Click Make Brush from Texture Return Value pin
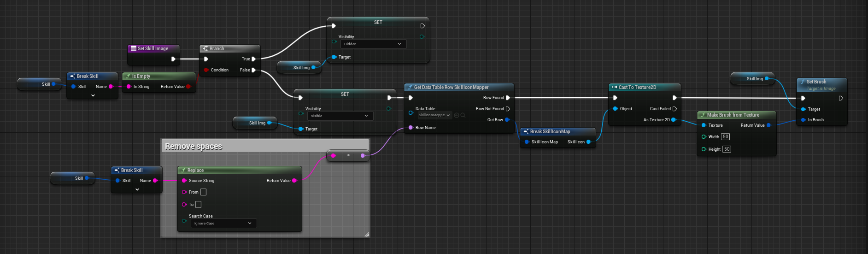This screenshot has width=868, height=254. [768, 125]
